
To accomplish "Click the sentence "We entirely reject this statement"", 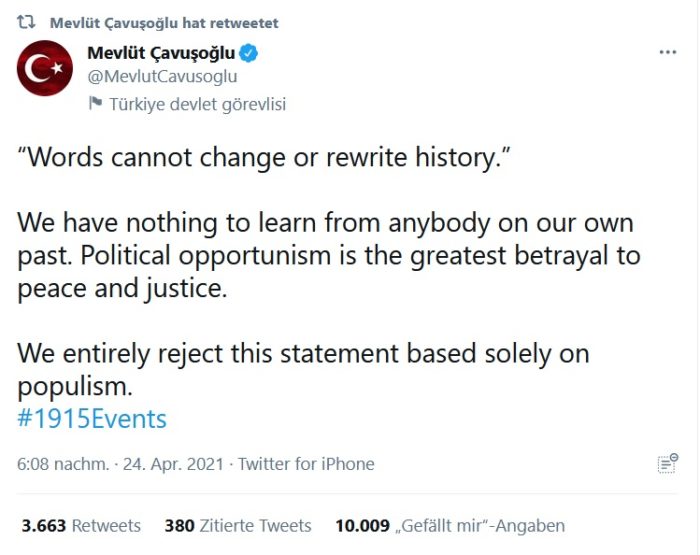I will [x=303, y=353].
